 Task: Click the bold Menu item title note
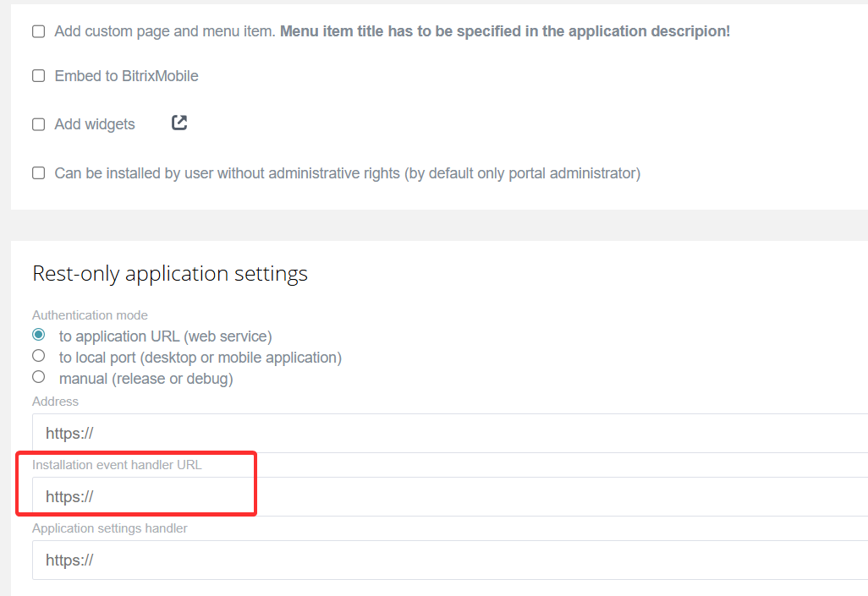504,31
